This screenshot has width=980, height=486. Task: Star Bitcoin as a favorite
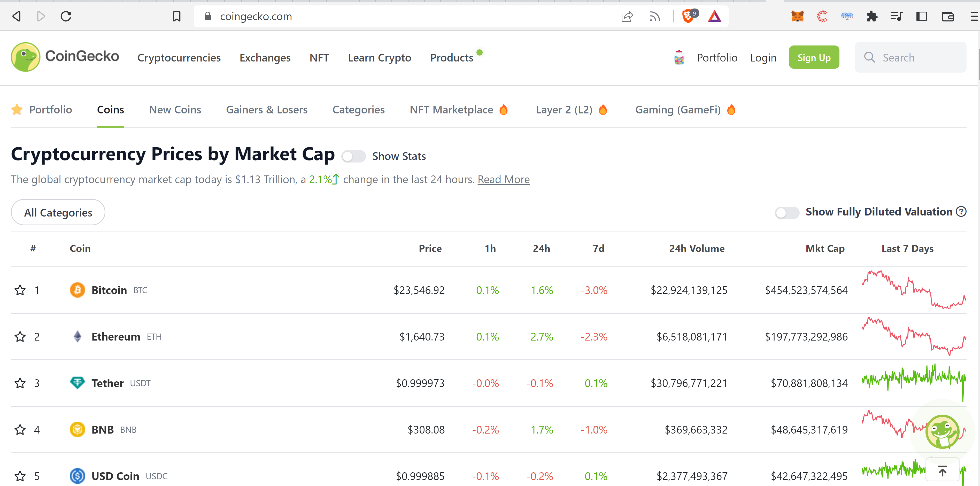(20, 290)
